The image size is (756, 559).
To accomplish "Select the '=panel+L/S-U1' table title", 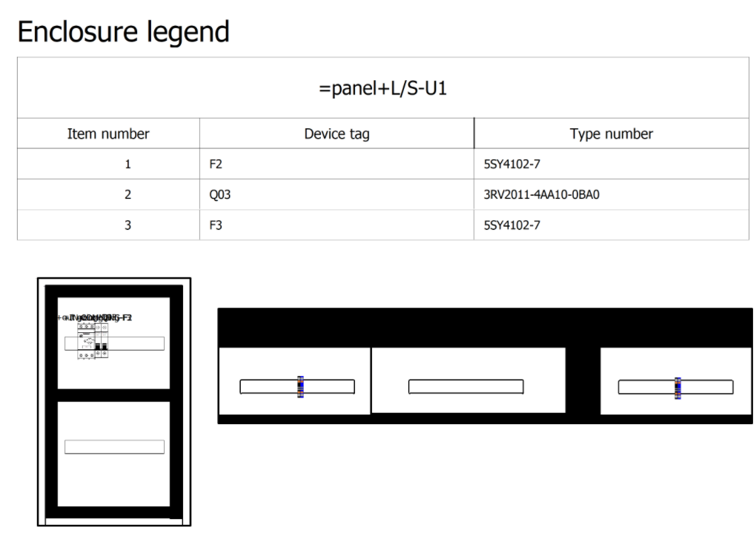I will [383, 88].
